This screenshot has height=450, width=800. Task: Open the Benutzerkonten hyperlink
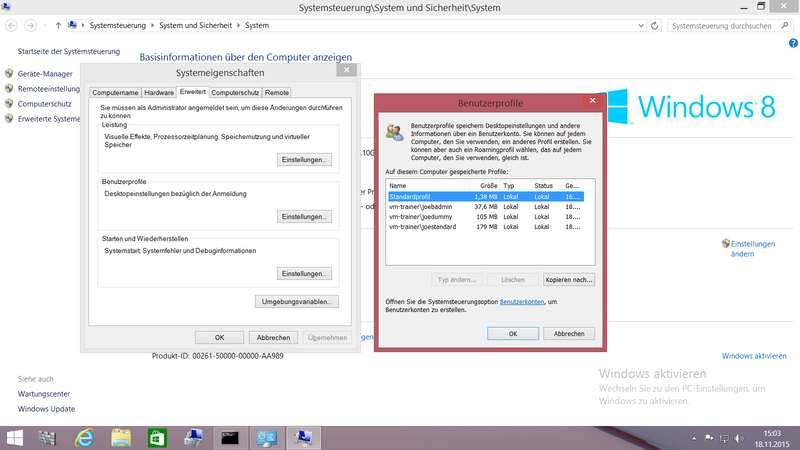click(522, 302)
